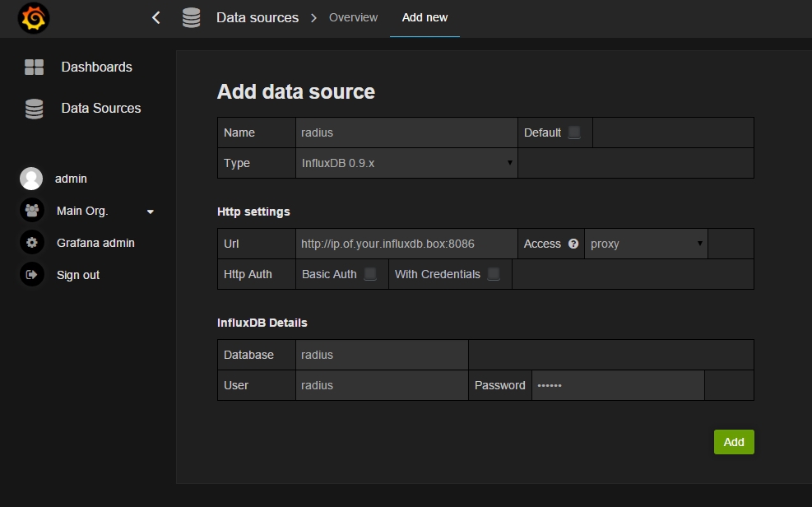Click the database icon beside Data sources title
Screen dimensions: 812x507
(x=191, y=17)
